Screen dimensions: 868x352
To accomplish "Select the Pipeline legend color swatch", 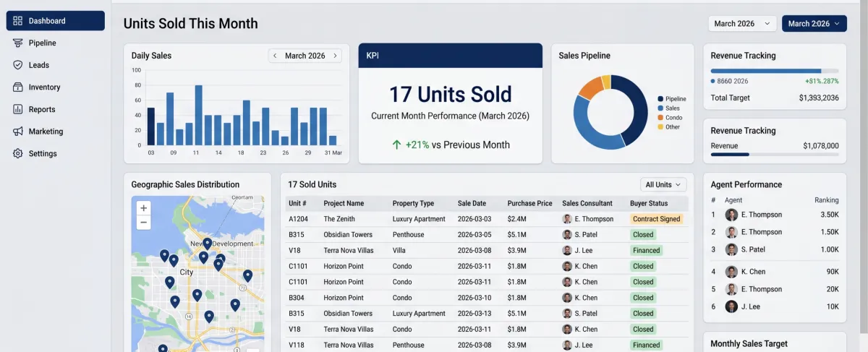I will click(660, 99).
